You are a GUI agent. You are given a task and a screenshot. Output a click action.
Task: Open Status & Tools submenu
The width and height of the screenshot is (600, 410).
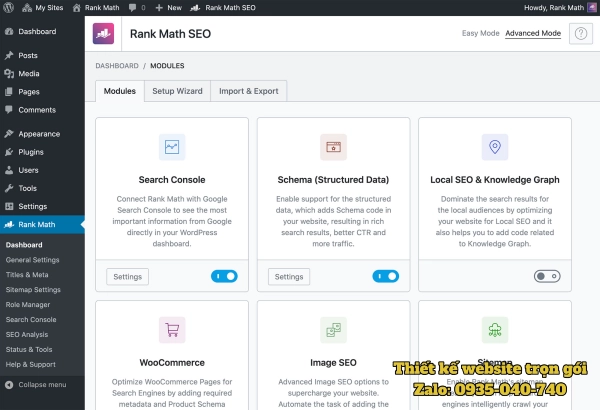coord(29,350)
